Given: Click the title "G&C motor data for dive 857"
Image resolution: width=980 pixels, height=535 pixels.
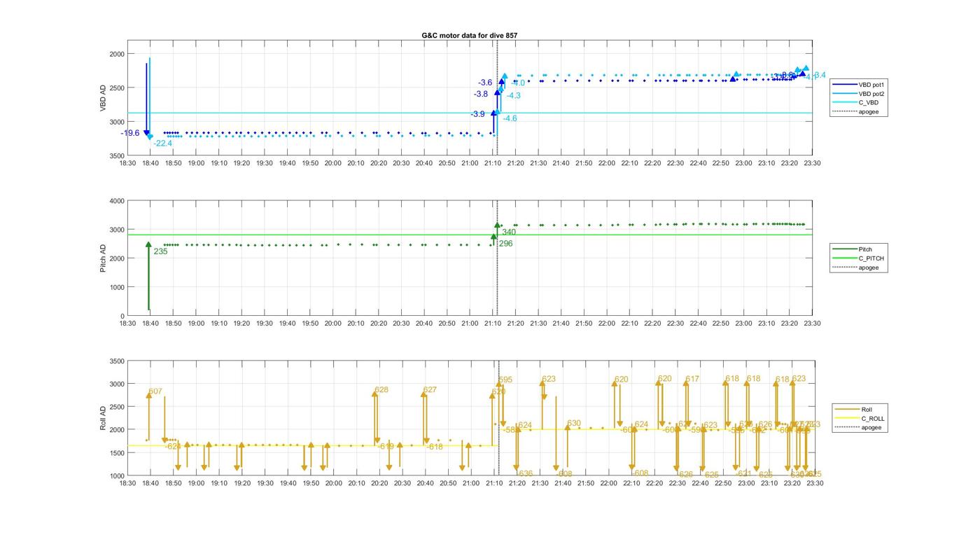Looking at the screenshot, I should pos(470,35).
